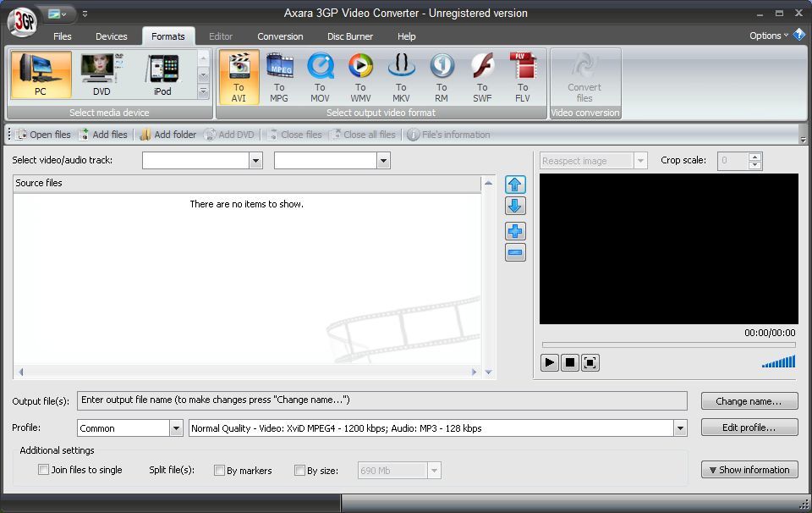The width and height of the screenshot is (812, 513).
Task: Click the help diamond icon near Options
Action: (799, 35)
